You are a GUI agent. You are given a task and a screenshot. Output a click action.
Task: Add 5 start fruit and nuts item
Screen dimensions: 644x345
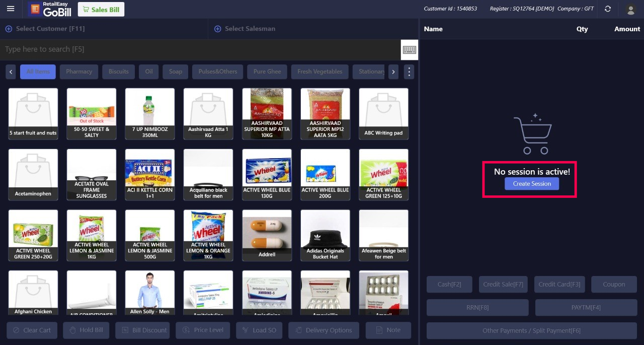click(33, 114)
